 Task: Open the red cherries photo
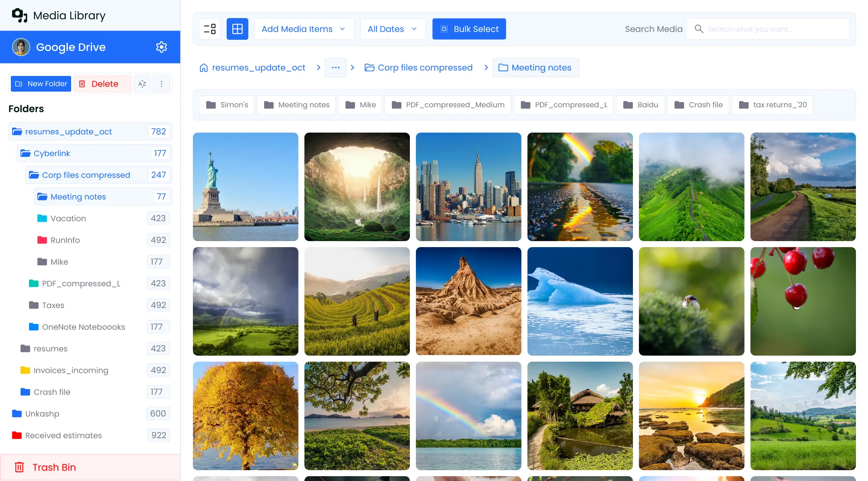(x=803, y=301)
